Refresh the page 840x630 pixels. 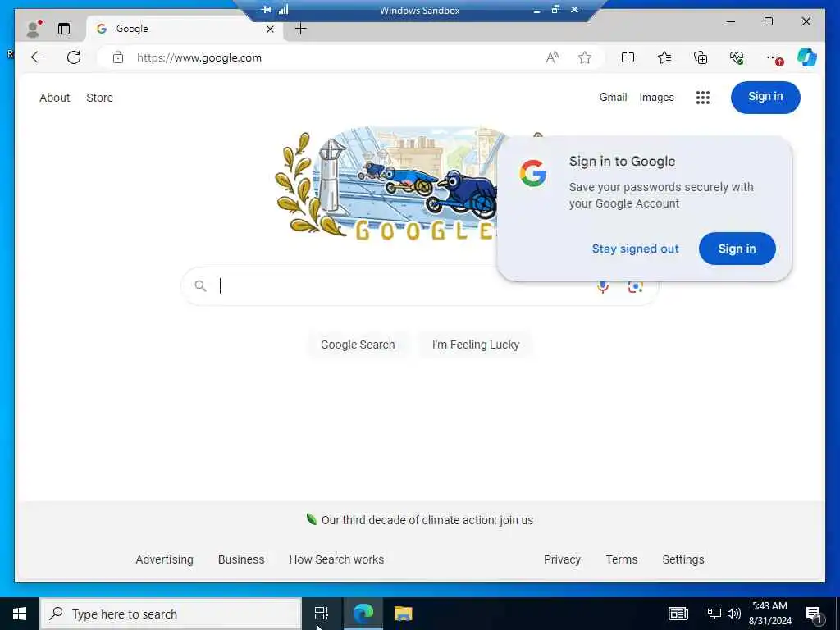pyautogui.click(x=74, y=57)
